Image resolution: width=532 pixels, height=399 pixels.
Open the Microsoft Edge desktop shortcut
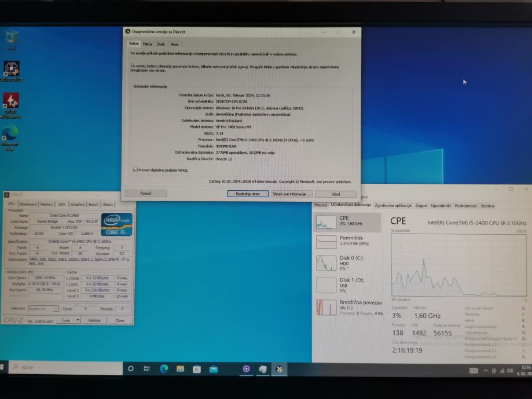click(10, 138)
